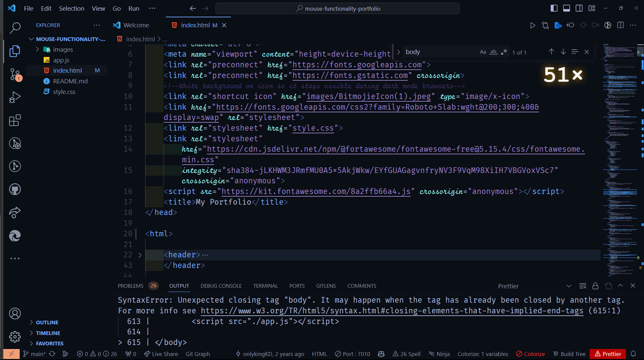The image size is (644, 360).
Task: Enable regex search in the find widget
Action: tap(504, 52)
